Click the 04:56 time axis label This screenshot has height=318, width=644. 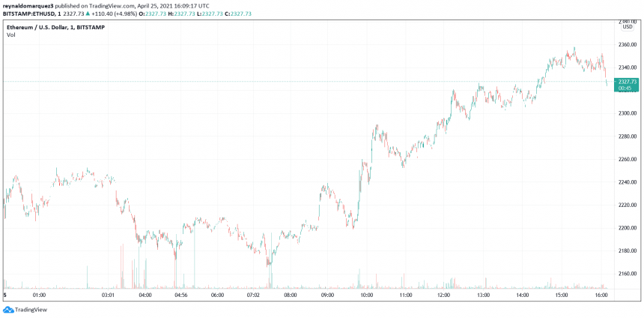(x=181, y=296)
